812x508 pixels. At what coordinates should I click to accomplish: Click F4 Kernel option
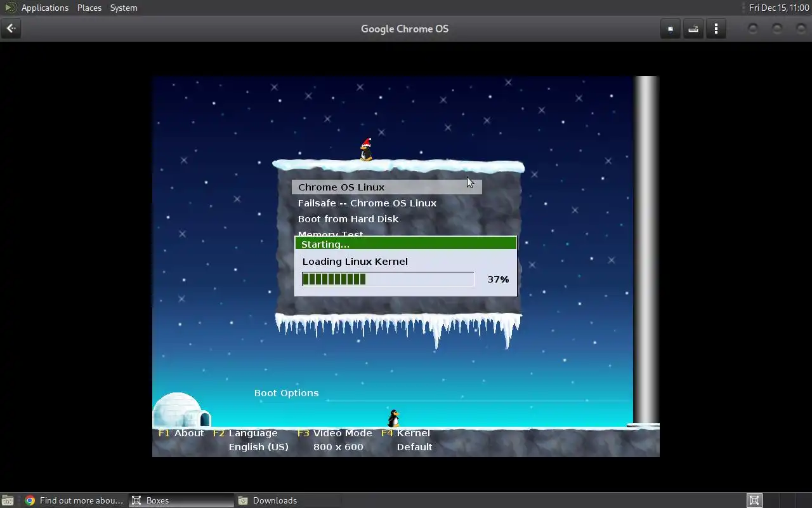click(x=405, y=433)
